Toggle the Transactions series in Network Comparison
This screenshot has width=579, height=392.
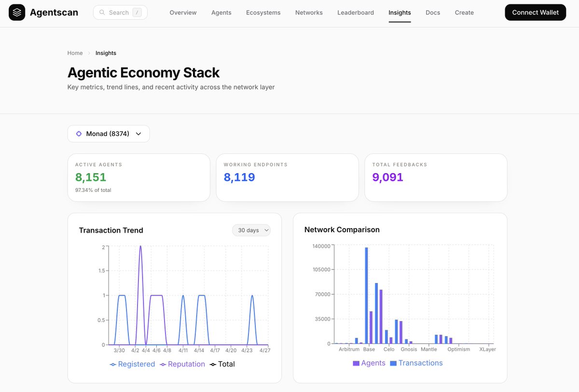point(416,363)
